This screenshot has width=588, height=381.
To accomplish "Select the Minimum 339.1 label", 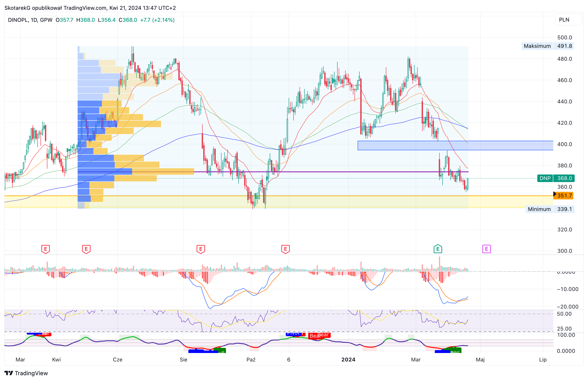I will pyautogui.click(x=550, y=209).
